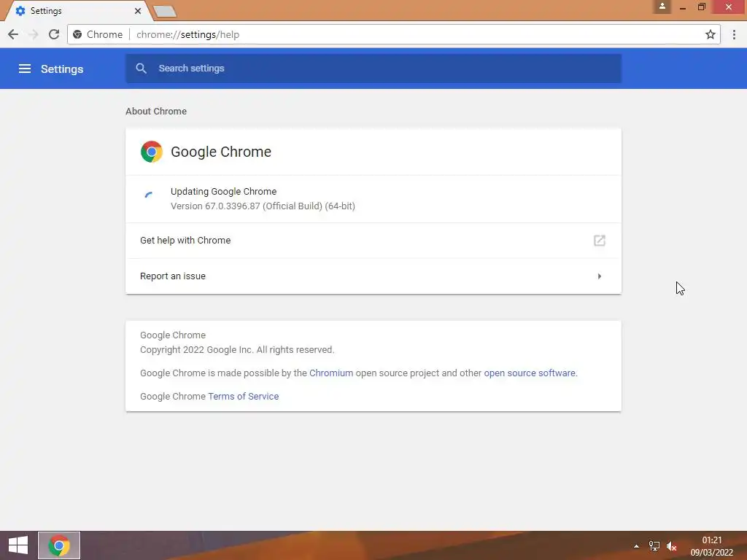Open the network tray icon
Screen dimensions: 747x560
click(x=654, y=546)
